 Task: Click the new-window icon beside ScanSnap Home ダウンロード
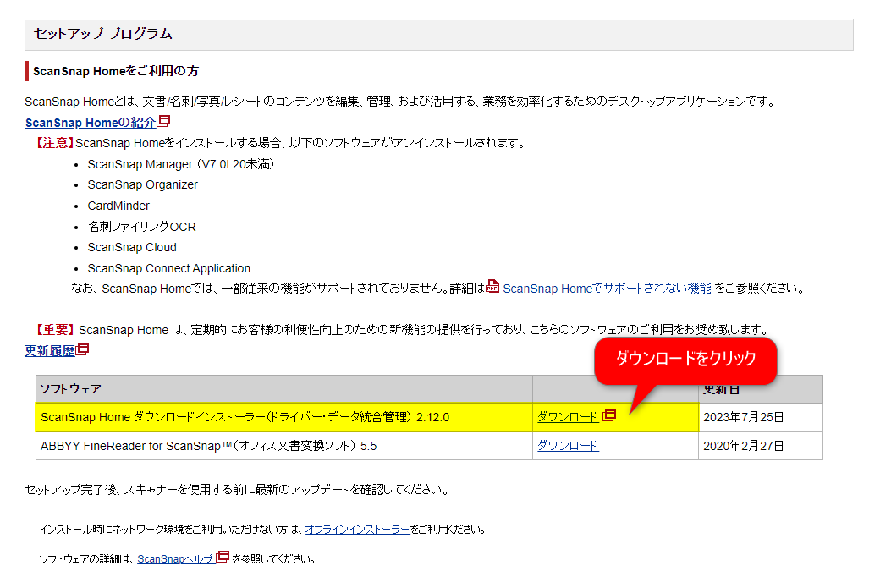point(608,416)
